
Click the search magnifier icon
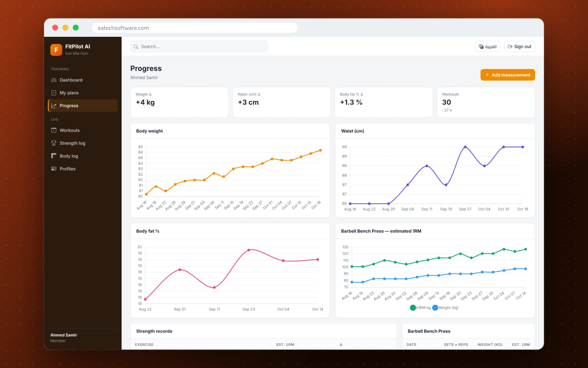tap(136, 47)
